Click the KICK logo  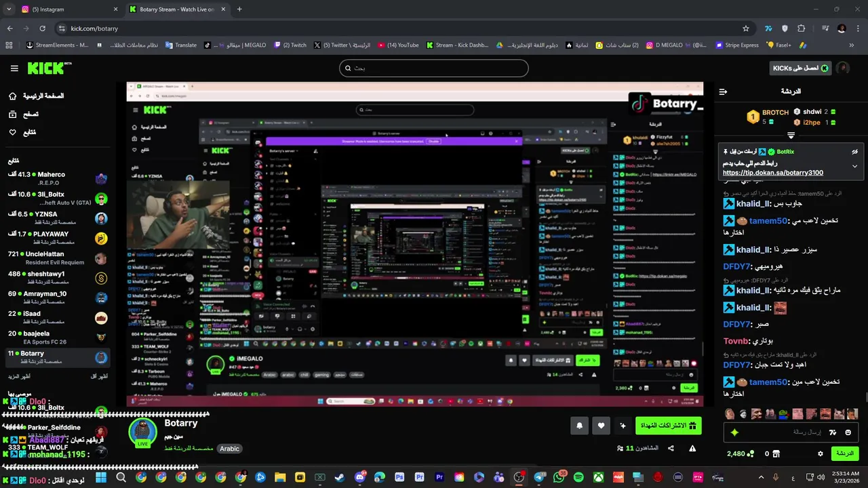coord(50,68)
